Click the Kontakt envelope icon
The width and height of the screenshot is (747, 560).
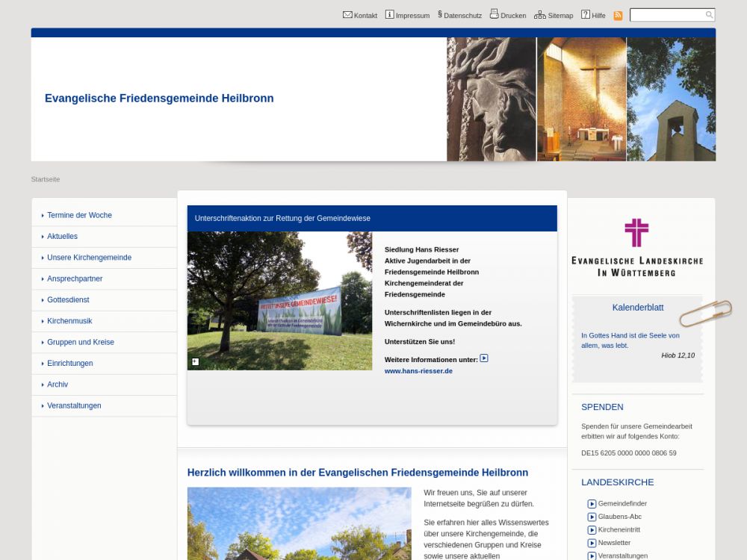pyautogui.click(x=347, y=15)
